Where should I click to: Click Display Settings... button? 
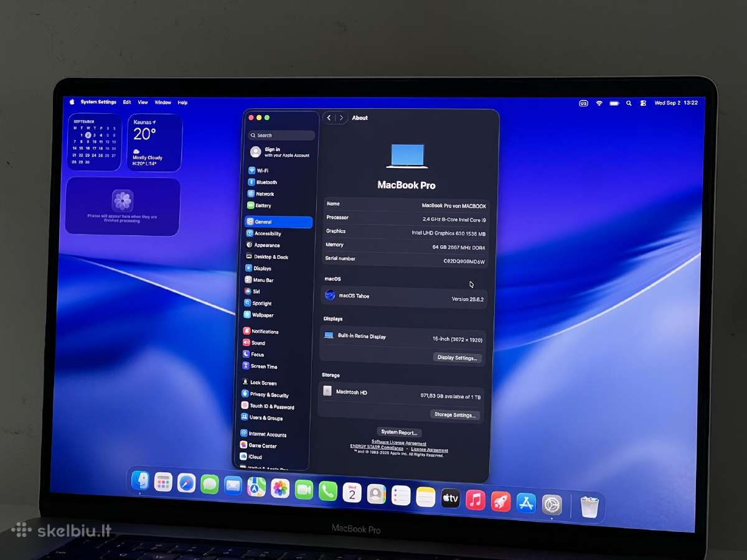(x=458, y=358)
